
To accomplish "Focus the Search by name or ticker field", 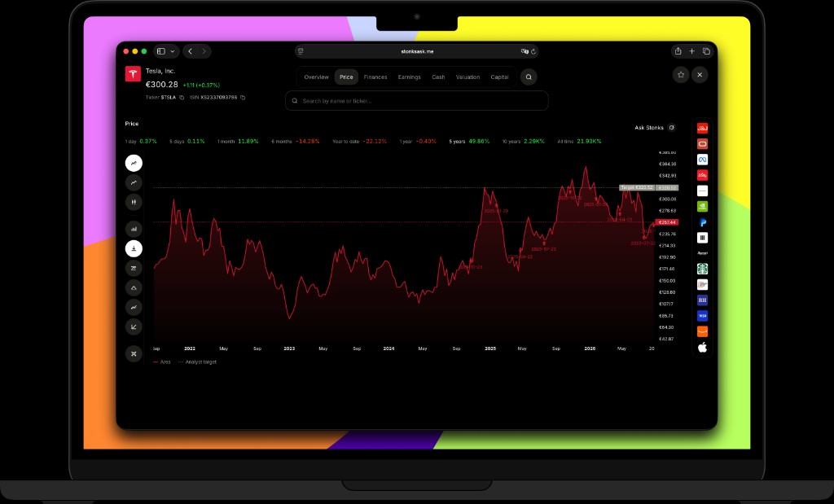I will (x=416, y=100).
